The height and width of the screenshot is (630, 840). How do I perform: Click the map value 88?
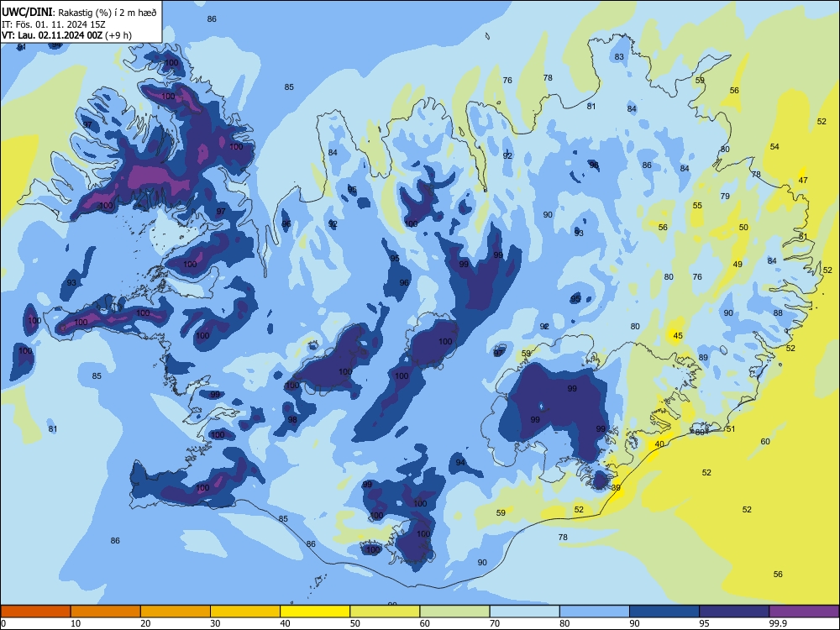tap(778, 312)
